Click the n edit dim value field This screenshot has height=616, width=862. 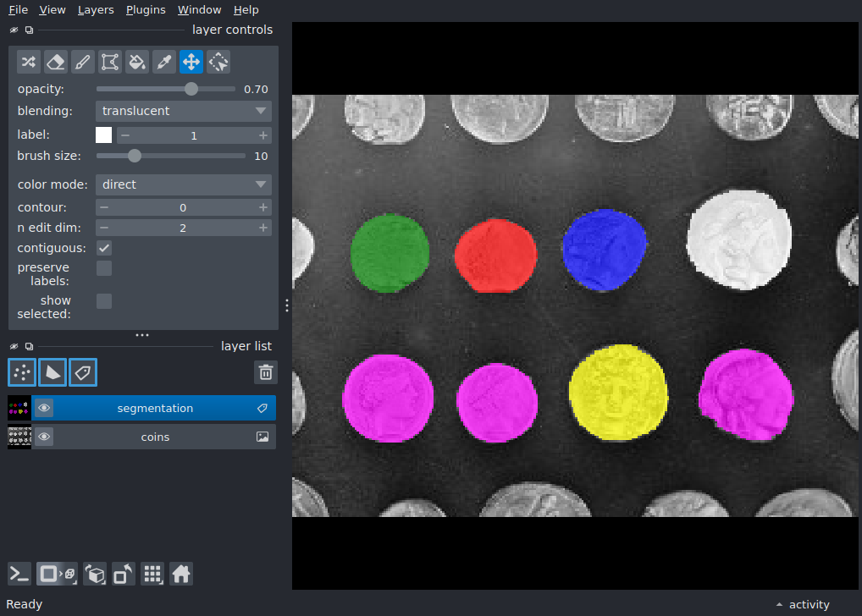click(183, 228)
